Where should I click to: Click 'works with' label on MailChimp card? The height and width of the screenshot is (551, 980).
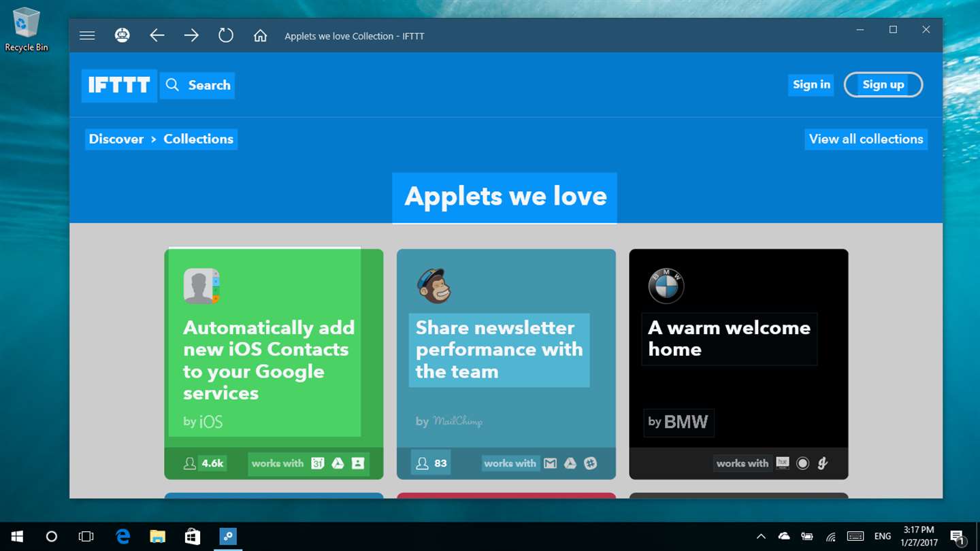510,463
